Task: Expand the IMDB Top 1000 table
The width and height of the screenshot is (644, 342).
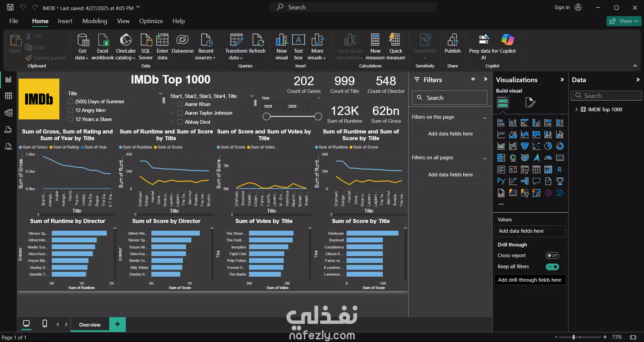Action: [x=576, y=109]
